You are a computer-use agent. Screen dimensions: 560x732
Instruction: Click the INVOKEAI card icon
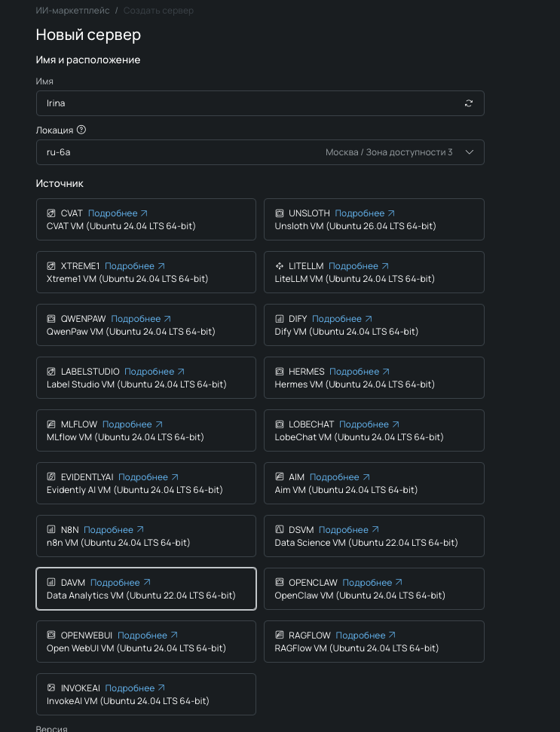pos(51,688)
